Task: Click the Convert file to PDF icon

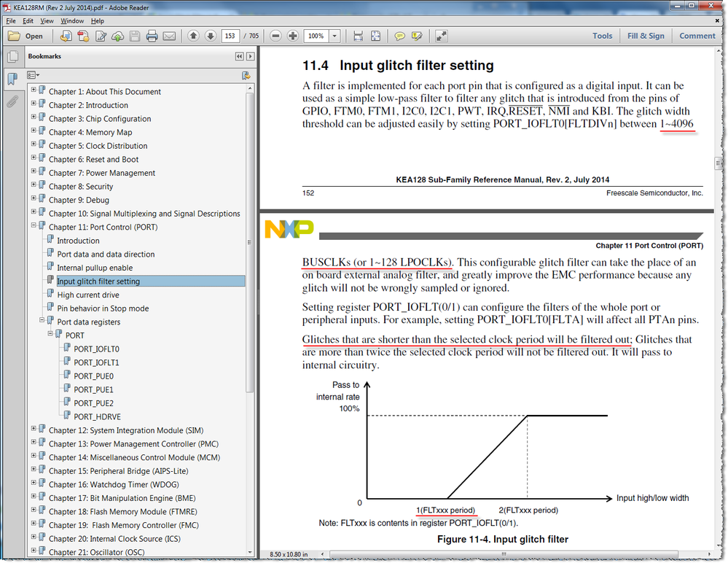Action: point(84,36)
